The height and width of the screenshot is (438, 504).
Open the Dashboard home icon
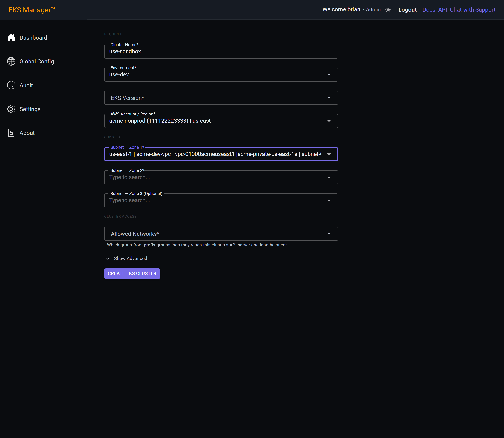tap(11, 38)
